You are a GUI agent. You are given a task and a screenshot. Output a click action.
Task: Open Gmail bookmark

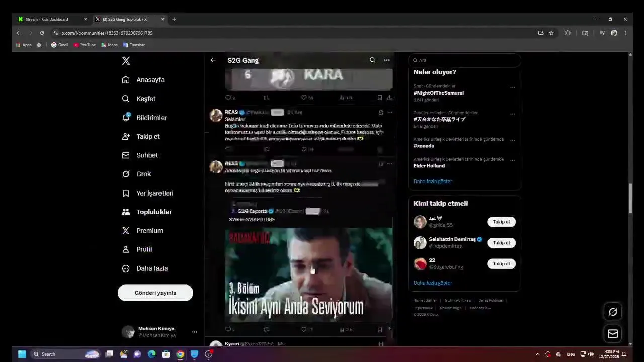coord(60,45)
